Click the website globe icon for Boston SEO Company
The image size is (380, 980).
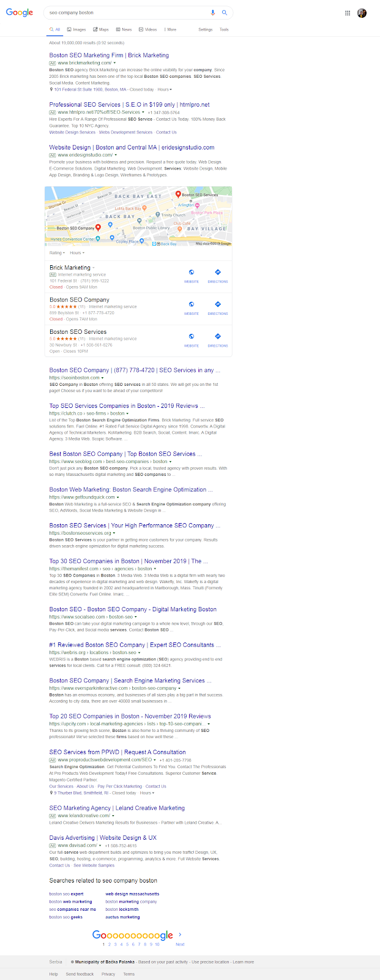coord(192,304)
